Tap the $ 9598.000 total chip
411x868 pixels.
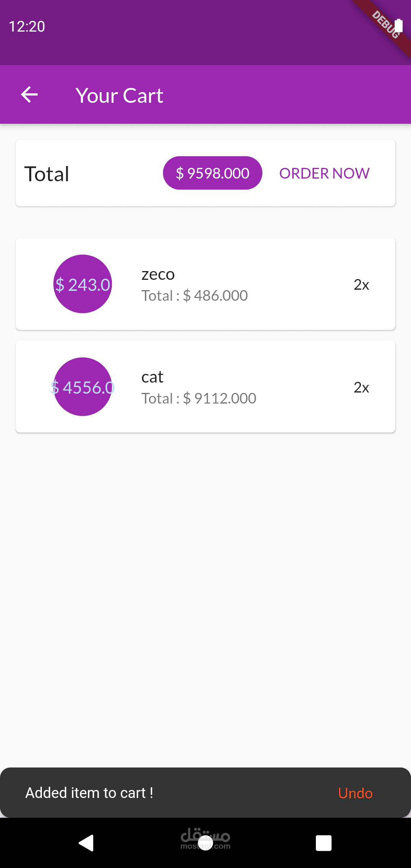tap(212, 173)
